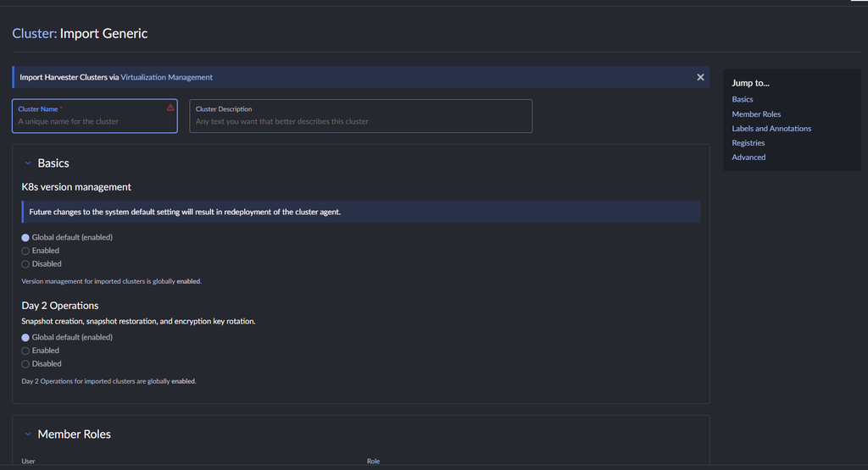Select Disabled for K8s version management
The height and width of the screenshot is (470, 868).
[x=25, y=264]
